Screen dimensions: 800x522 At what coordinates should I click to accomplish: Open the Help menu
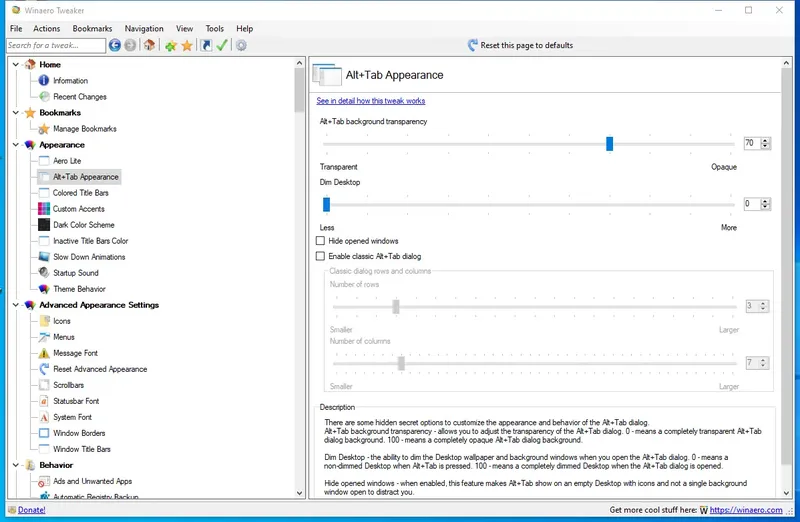[x=244, y=29]
